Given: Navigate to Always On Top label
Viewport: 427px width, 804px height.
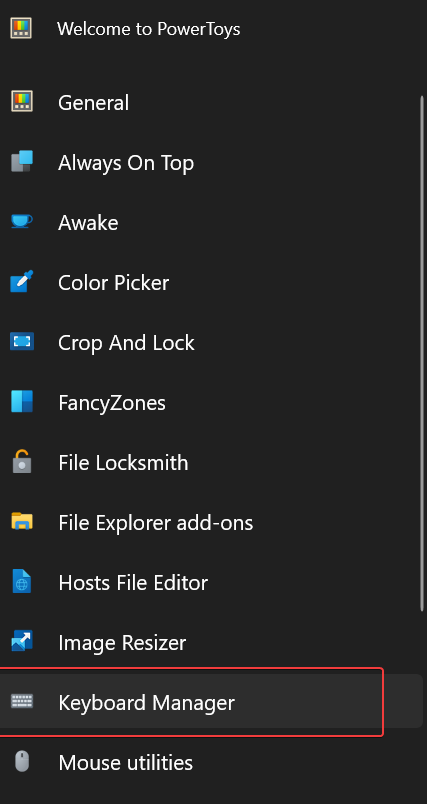Looking at the screenshot, I should pos(126,163).
